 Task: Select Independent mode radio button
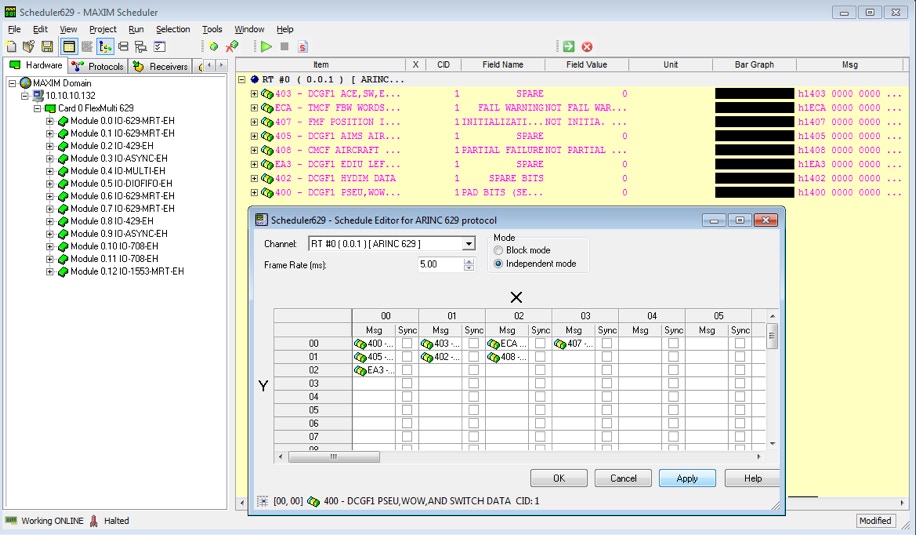coord(498,263)
